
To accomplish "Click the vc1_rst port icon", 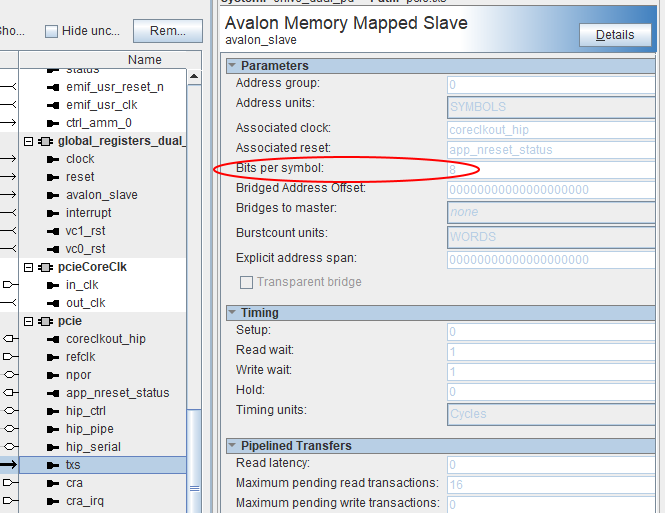I will (x=53, y=231).
